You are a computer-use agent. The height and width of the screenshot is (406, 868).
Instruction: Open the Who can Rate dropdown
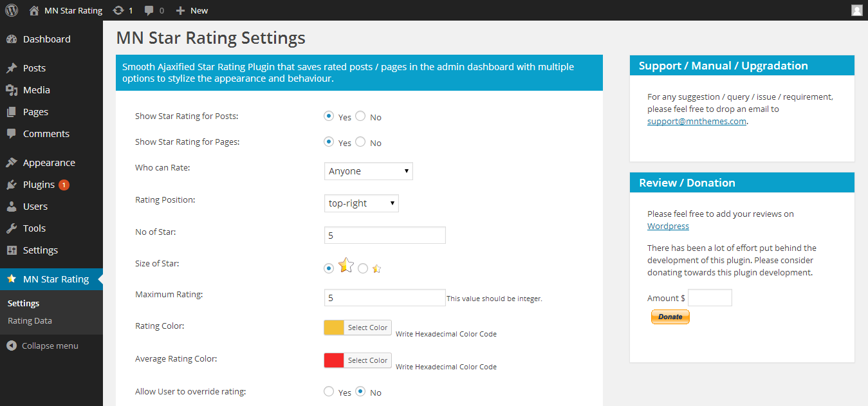(x=368, y=171)
